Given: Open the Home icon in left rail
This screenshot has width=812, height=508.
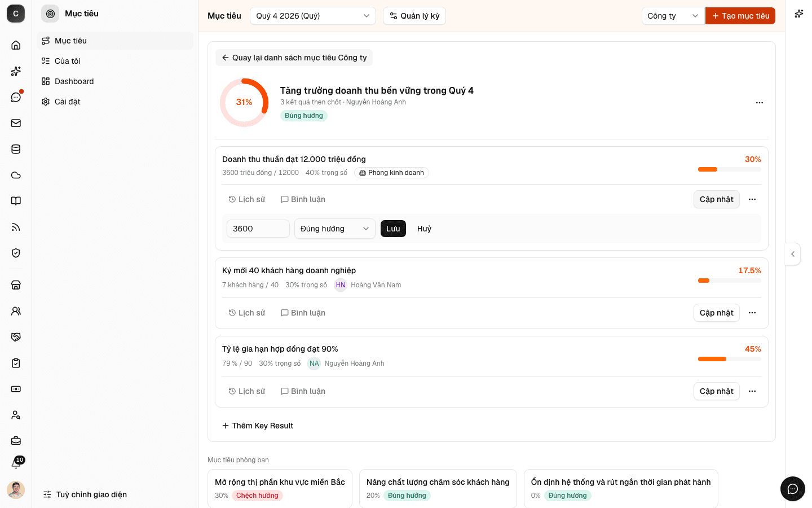Looking at the screenshot, I should pos(16,45).
